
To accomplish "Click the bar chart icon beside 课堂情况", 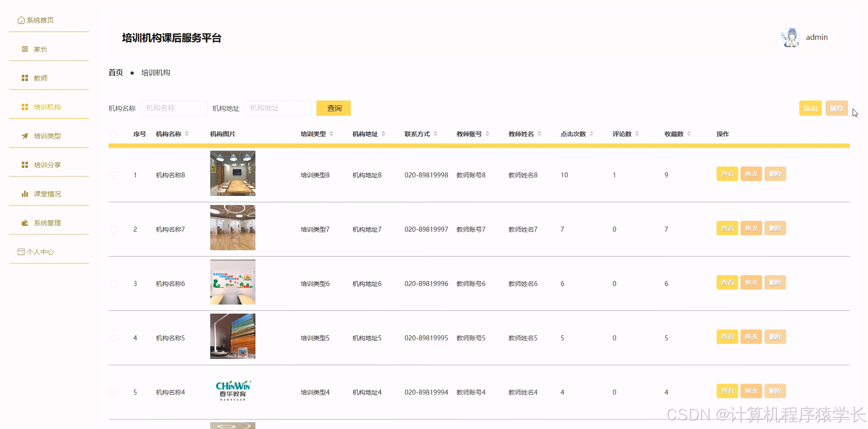I will [25, 194].
